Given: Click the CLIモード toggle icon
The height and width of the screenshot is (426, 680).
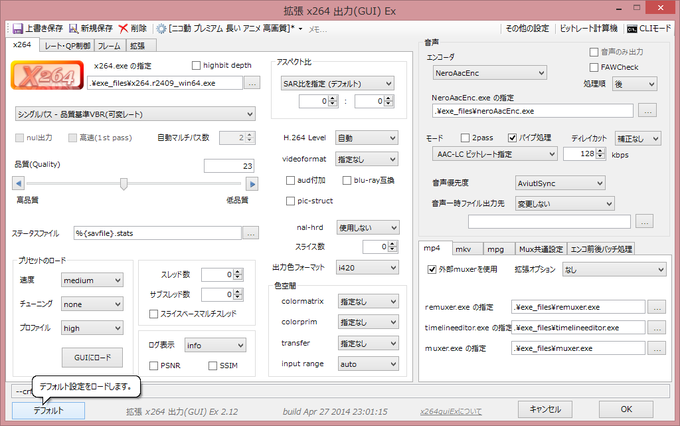Looking at the screenshot, I should click(x=632, y=29).
